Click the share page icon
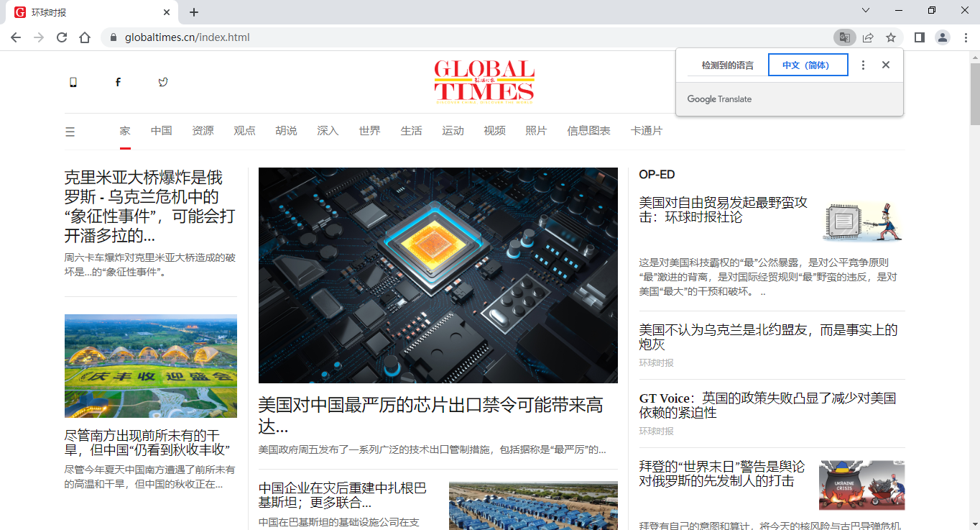This screenshot has width=980, height=530. tap(868, 37)
